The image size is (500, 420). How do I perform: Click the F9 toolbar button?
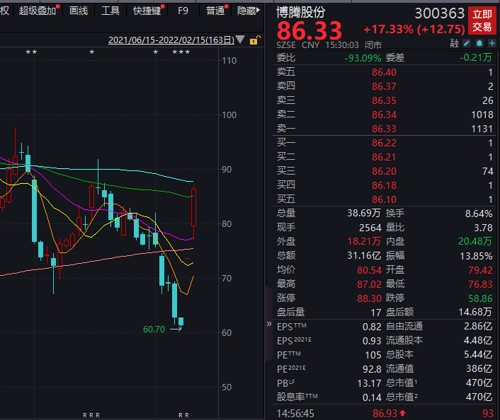[183, 11]
